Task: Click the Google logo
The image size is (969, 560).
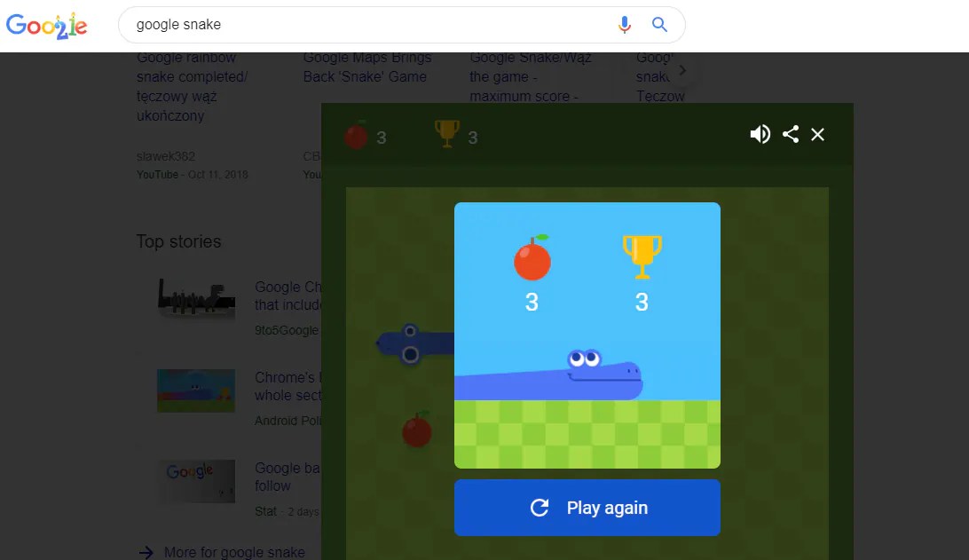Action: point(47,26)
